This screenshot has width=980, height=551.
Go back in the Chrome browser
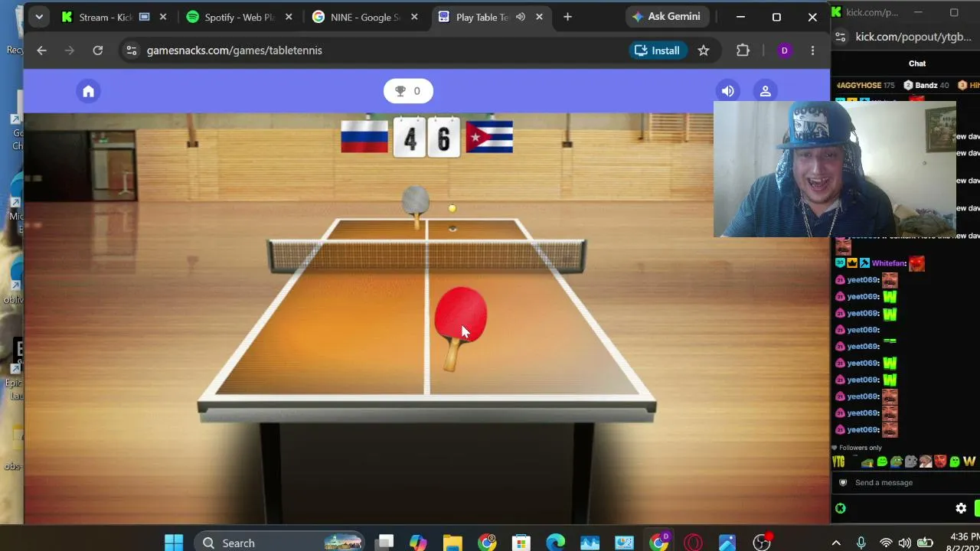pos(42,51)
